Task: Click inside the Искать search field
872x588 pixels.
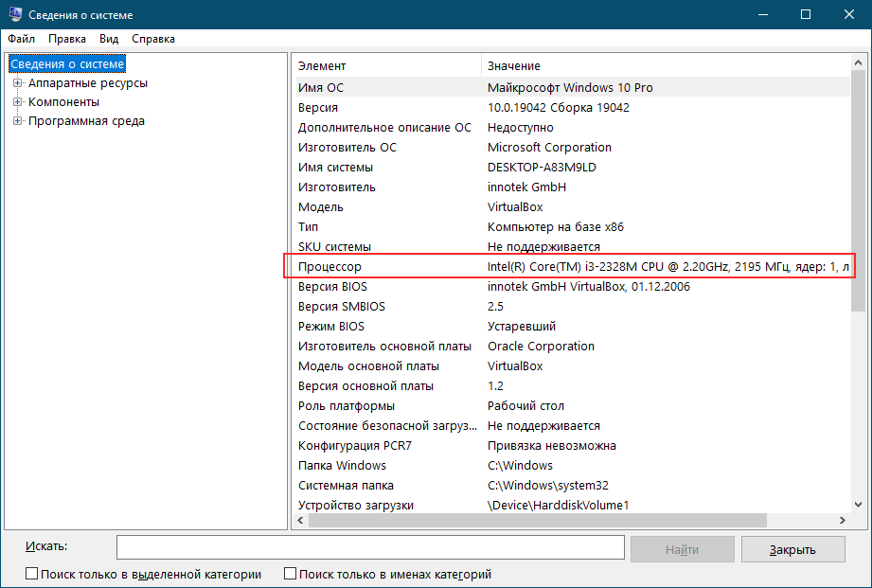Action: (369, 548)
